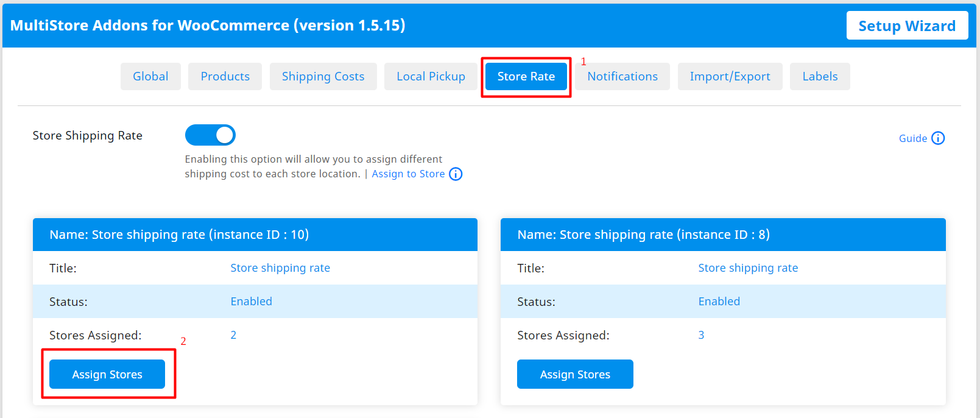Click Assign Stores for instance ID 8

(x=575, y=374)
